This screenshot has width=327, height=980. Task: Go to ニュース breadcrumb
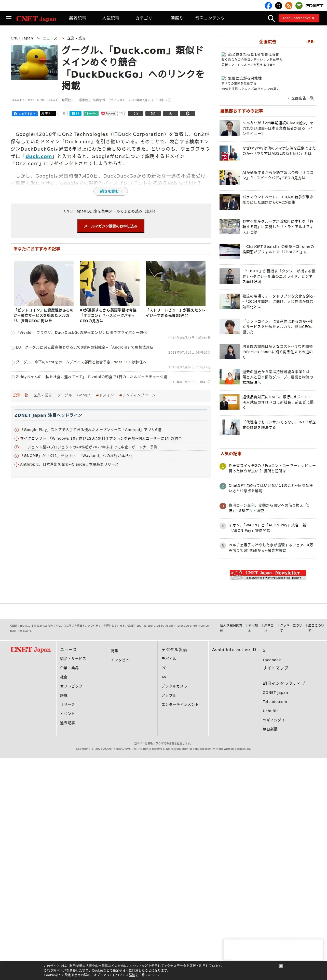[x=50, y=38]
